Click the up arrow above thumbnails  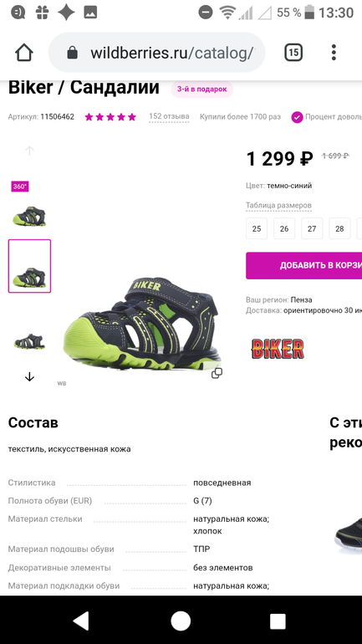[29, 151]
